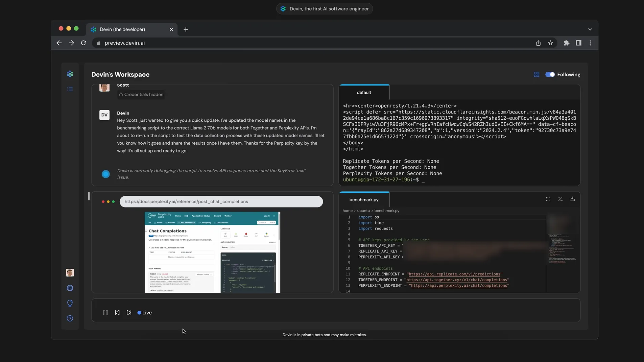Open settings via the gear icon

[70, 288]
